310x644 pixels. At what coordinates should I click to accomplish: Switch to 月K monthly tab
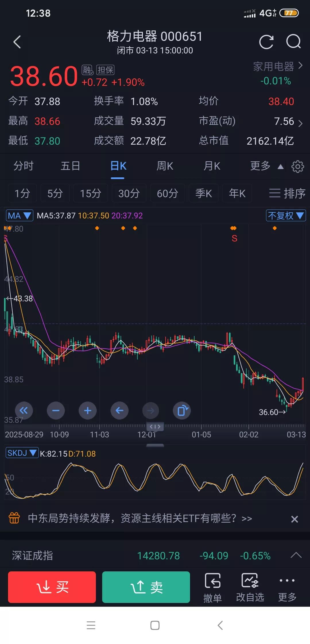212,166
